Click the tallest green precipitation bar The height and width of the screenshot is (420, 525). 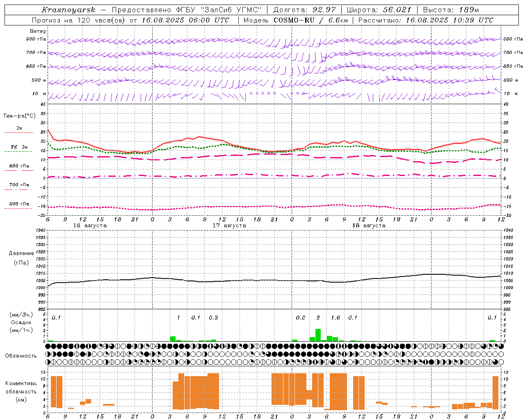pyautogui.click(x=318, y=335)
